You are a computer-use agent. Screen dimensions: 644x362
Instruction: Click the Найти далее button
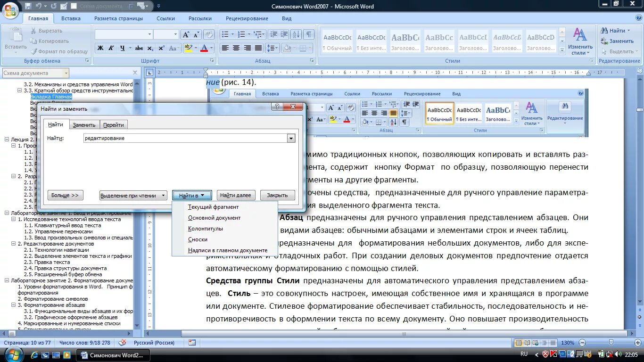coord(236,195)
